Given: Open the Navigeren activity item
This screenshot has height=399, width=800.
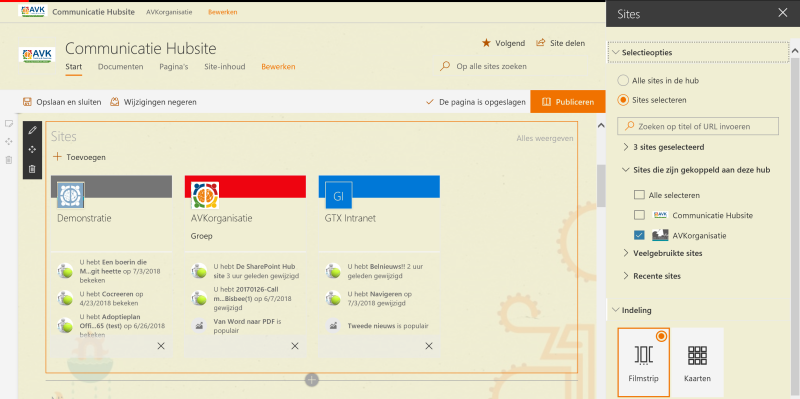Looking at the screenshot, I should click(380, 298).
